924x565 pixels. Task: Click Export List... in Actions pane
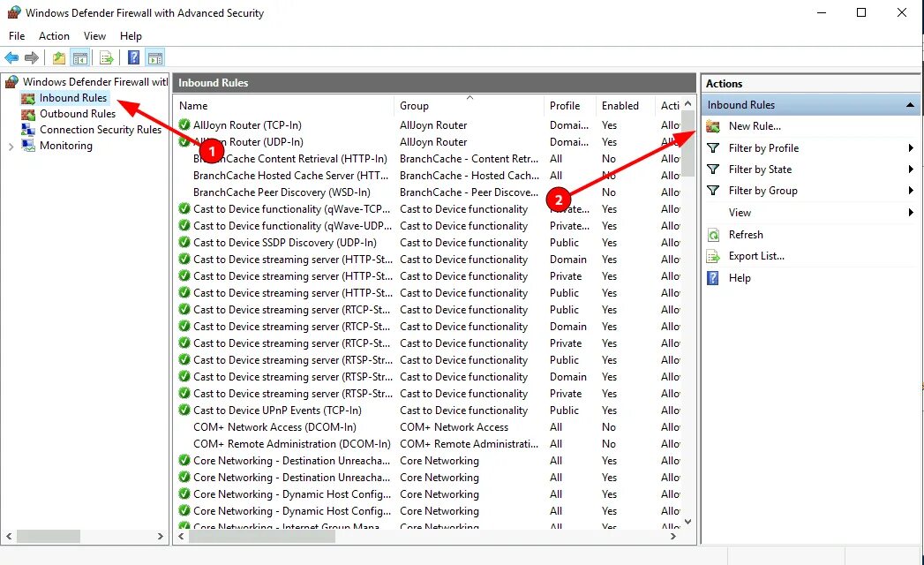click(x=756, y=256)
